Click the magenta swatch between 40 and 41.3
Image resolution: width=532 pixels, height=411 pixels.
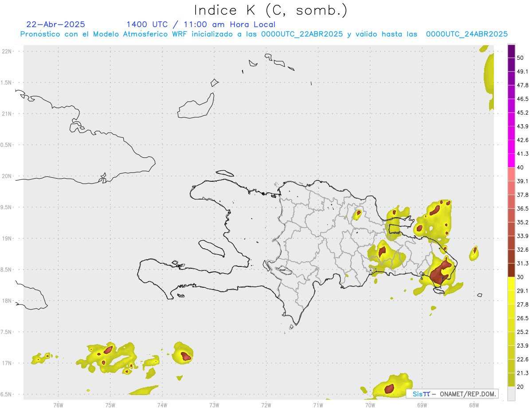click(511, 160)
